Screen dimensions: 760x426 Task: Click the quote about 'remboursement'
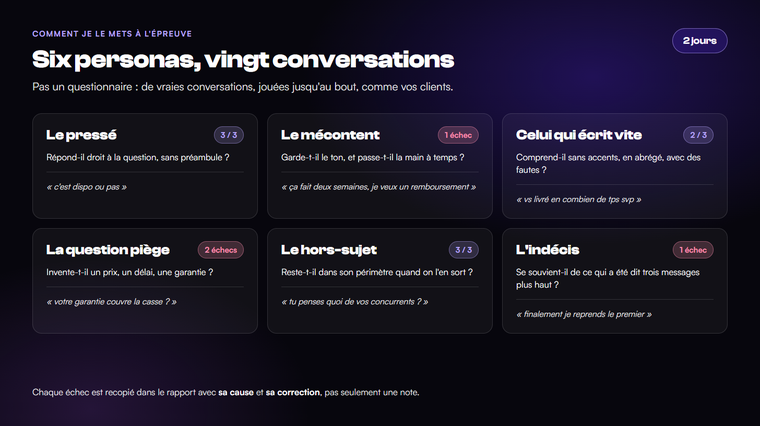click(379, 187)
